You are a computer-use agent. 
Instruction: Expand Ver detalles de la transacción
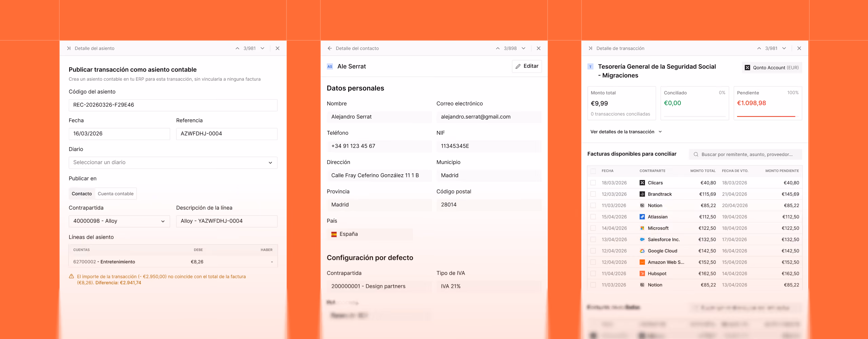point(626,132)
